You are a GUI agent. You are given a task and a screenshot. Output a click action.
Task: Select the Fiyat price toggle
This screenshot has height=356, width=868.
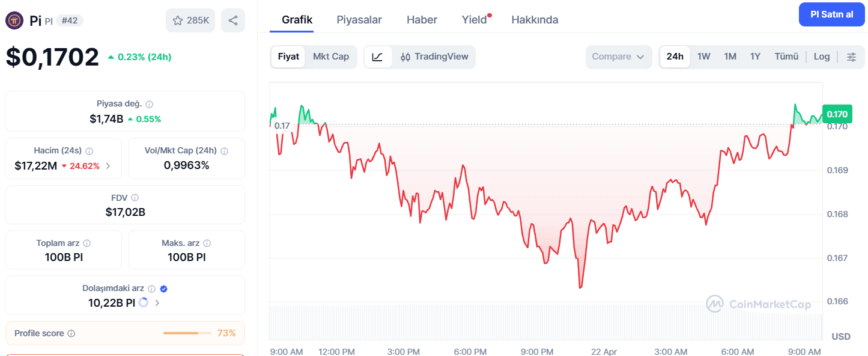click(x=288, y=56)
